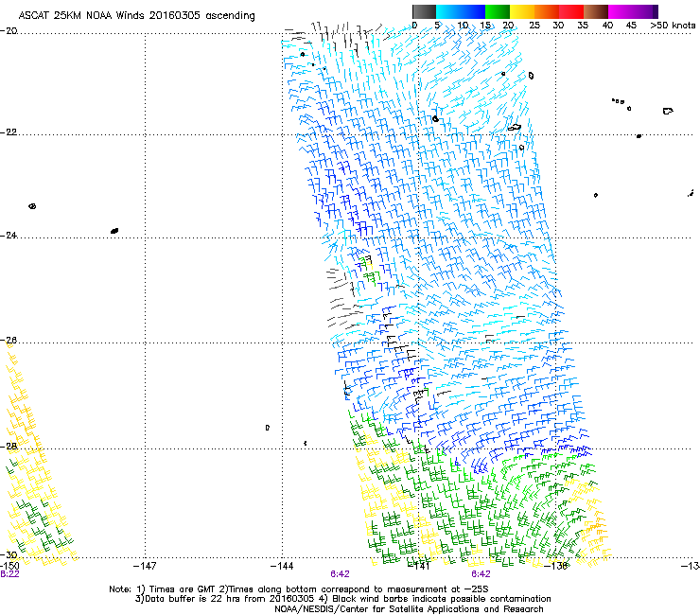Click the "15" label under the color scale
This screenshot has height=615, width=700.
[485, 26]
